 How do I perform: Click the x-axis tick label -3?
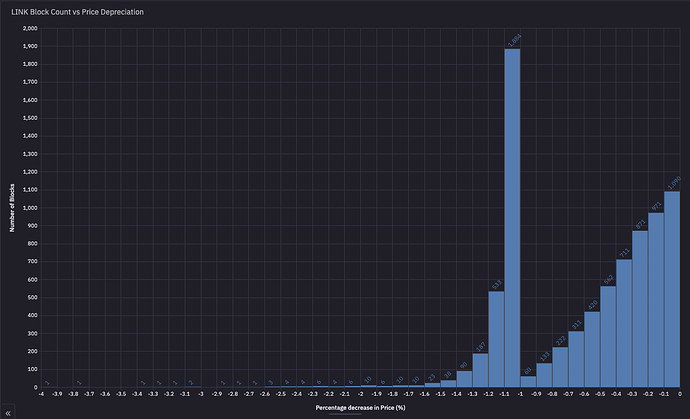point(201,394)
